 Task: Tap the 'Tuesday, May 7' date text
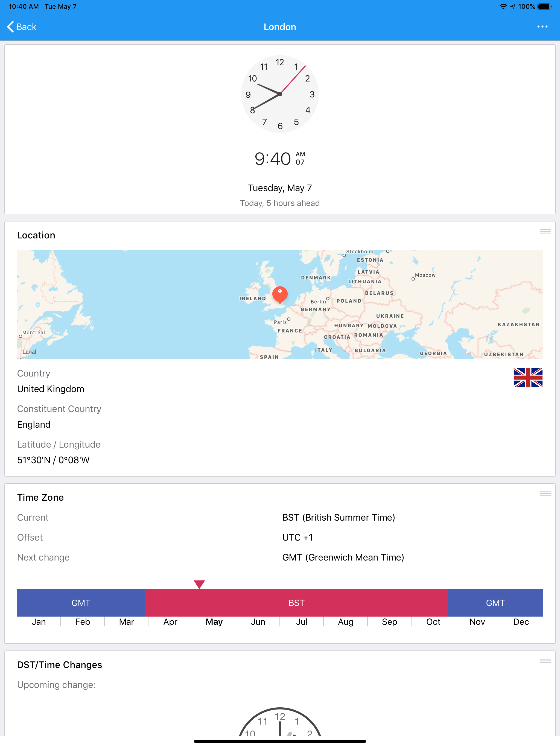coord(280,188)
